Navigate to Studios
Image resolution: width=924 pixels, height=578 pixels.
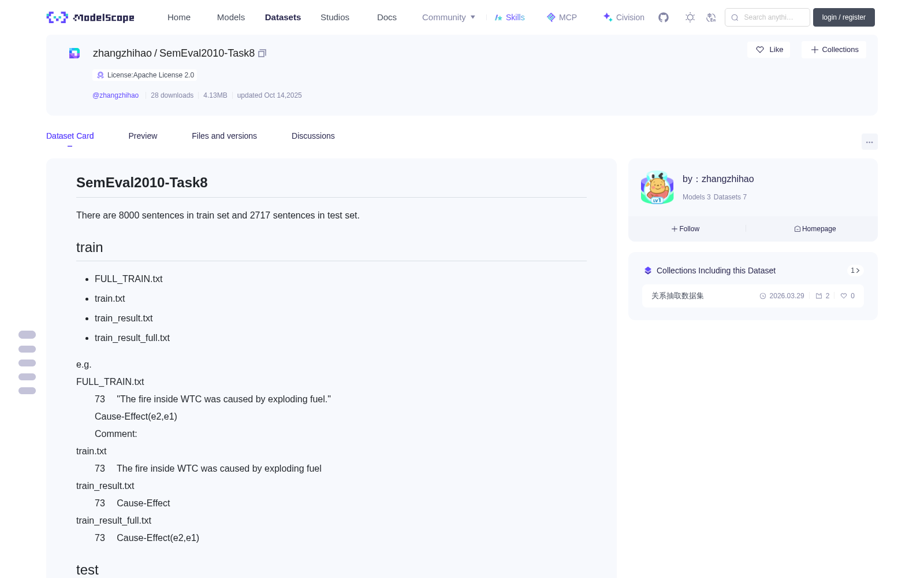point(335,17)
